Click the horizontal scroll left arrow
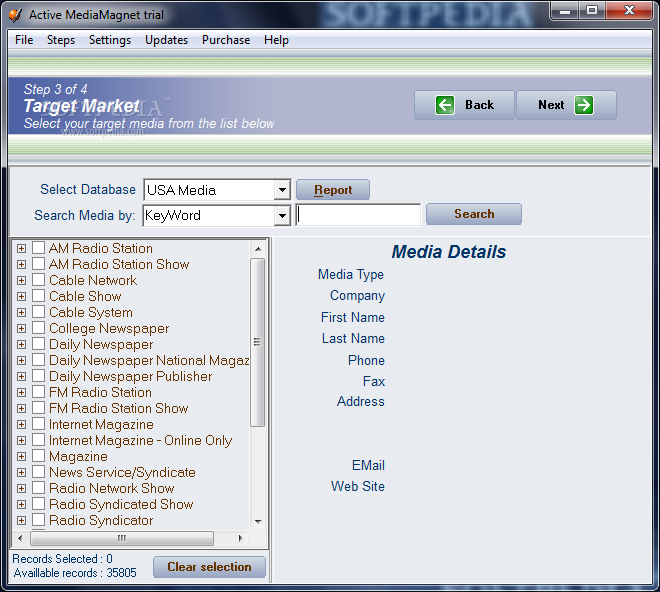 coord(20,538)
